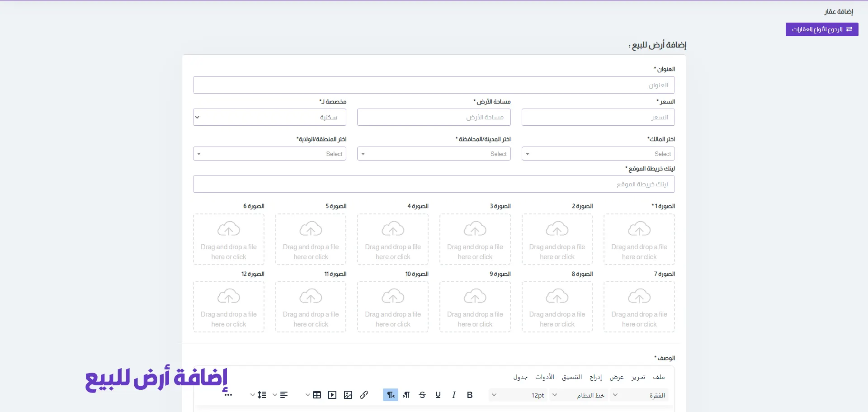Click the Bold formatting icon
Viewport: 868px width, 412px height.
tap(470, 395)
